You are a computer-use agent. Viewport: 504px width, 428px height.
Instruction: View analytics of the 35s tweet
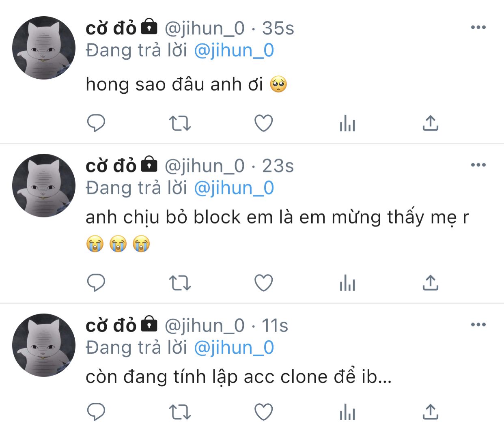(347, 123)
